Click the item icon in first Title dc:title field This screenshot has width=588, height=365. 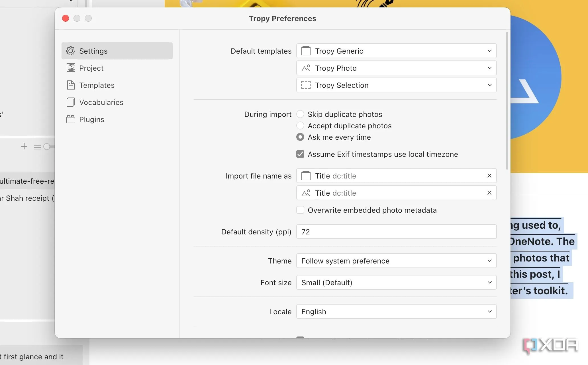[x=306, y=176]
